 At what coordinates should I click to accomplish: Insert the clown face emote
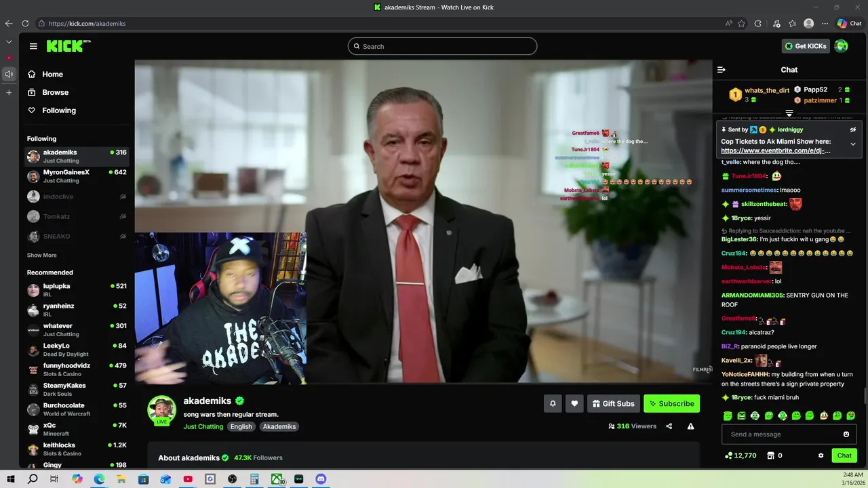tap(824, 416)
